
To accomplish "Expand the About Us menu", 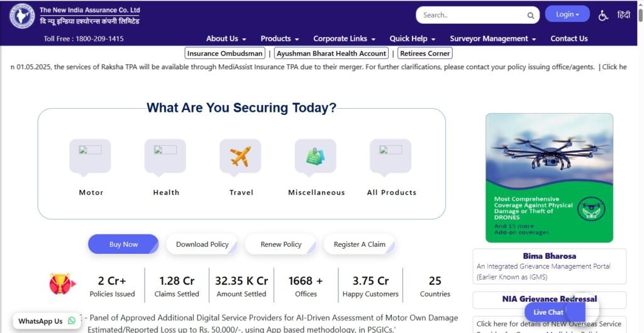I will [x=226, y=38].
